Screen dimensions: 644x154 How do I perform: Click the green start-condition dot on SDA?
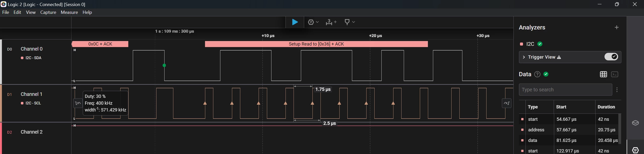[164, 65]
